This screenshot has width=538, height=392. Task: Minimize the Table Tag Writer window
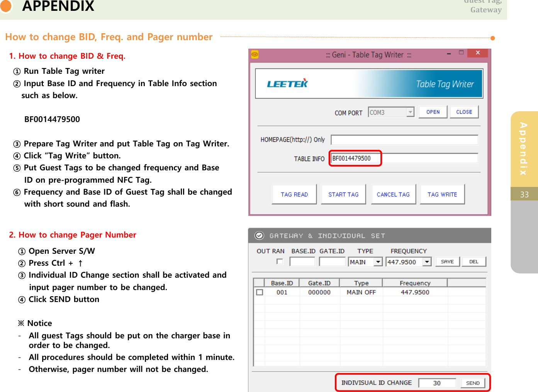[449, 53]
